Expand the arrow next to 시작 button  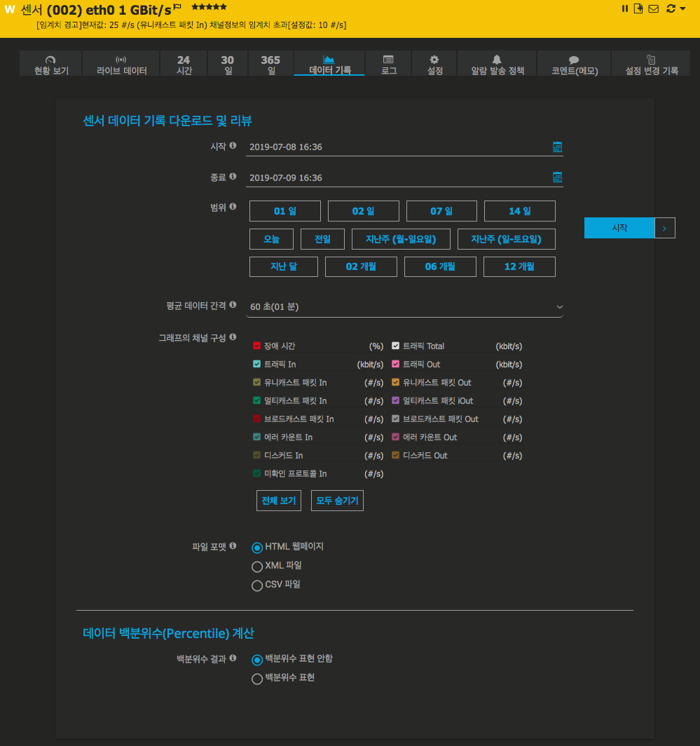click(x=665, y=228)
